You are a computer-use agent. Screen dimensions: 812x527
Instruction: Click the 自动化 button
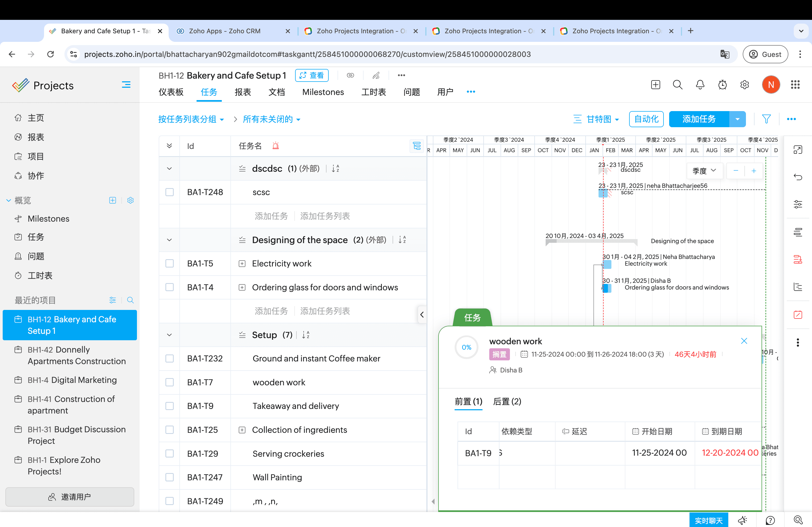click(x=646, y=119)
